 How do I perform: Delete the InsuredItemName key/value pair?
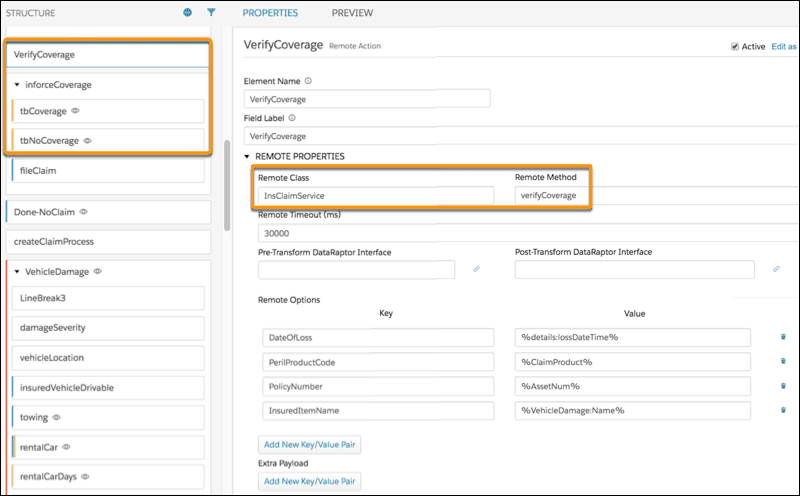783,410
